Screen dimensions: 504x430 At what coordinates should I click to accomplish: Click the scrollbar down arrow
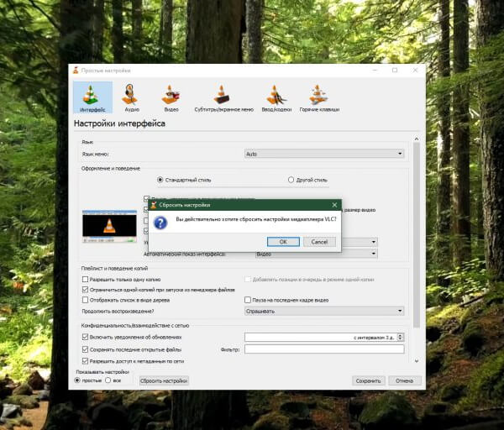pos(417,361)
